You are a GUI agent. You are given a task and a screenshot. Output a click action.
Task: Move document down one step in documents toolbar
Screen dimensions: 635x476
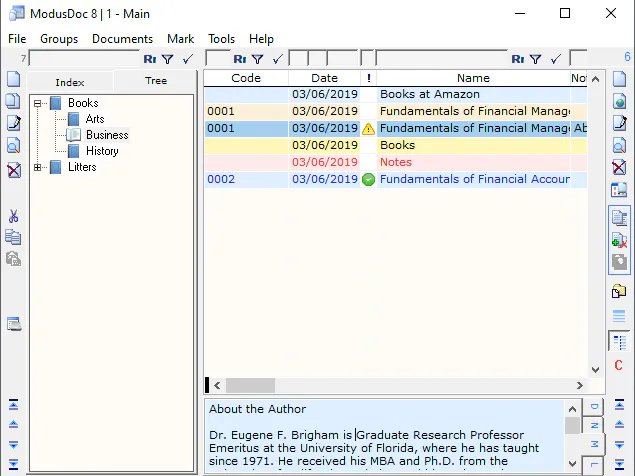coord(619,445)
